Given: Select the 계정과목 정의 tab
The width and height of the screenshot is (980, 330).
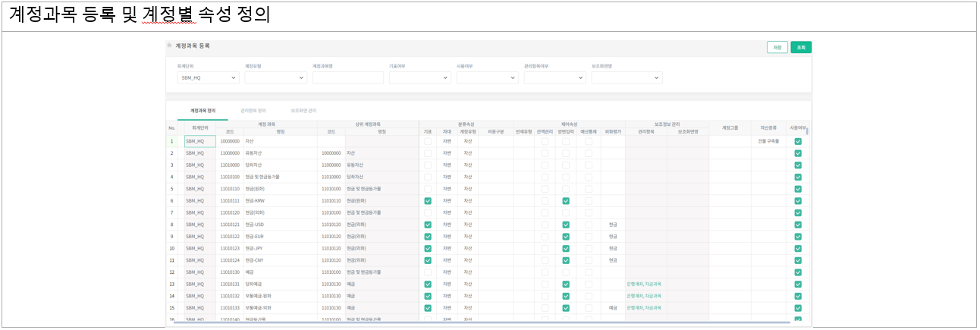Looking at the screenshot, I should coord(203,111).
